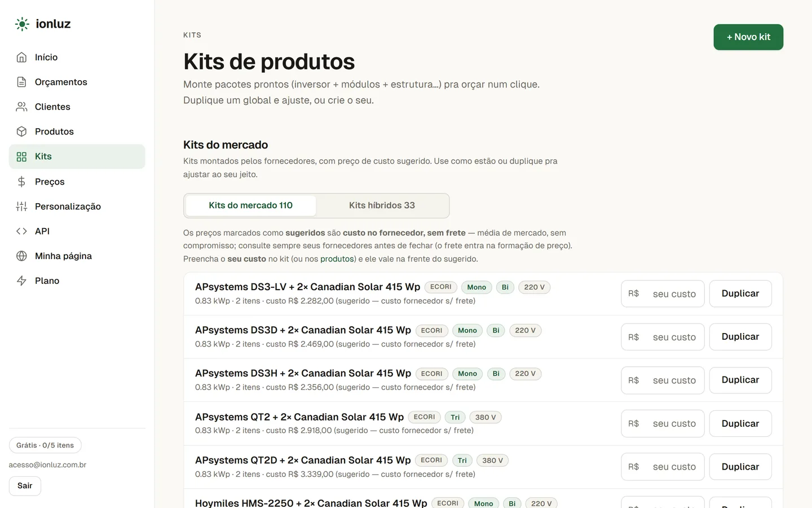
Task: Open the Plano sidebar entry
Action: click(77, 281)
